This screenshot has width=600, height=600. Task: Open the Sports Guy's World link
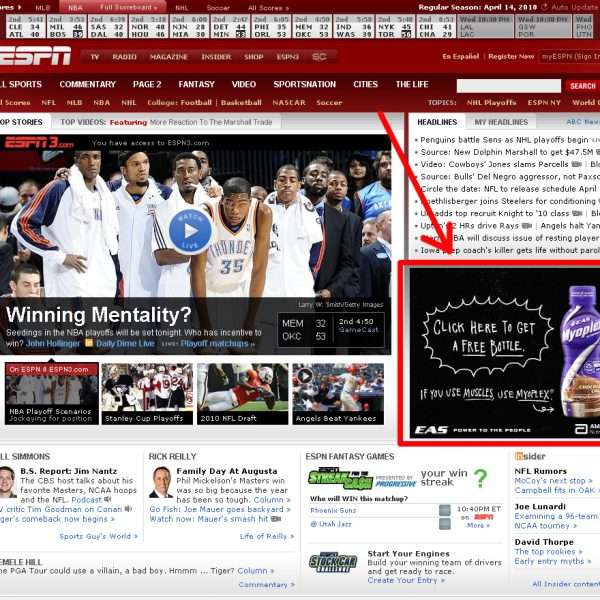[98, 536]
